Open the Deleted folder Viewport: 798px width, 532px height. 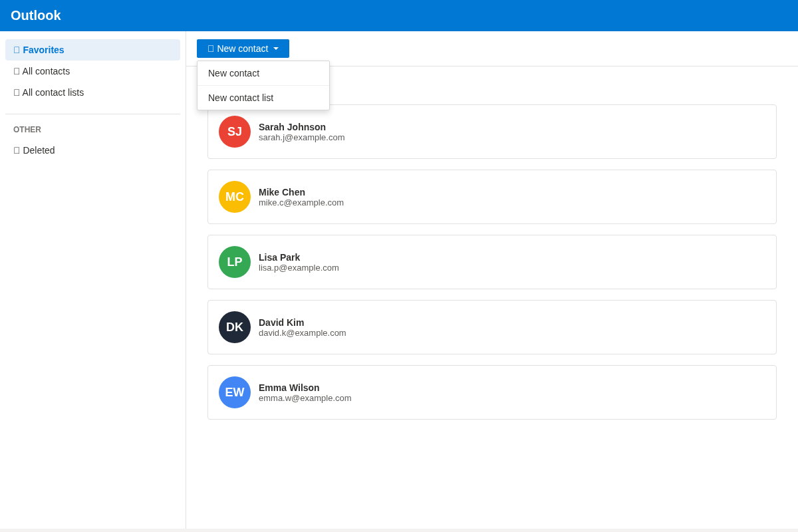point(39,150)
